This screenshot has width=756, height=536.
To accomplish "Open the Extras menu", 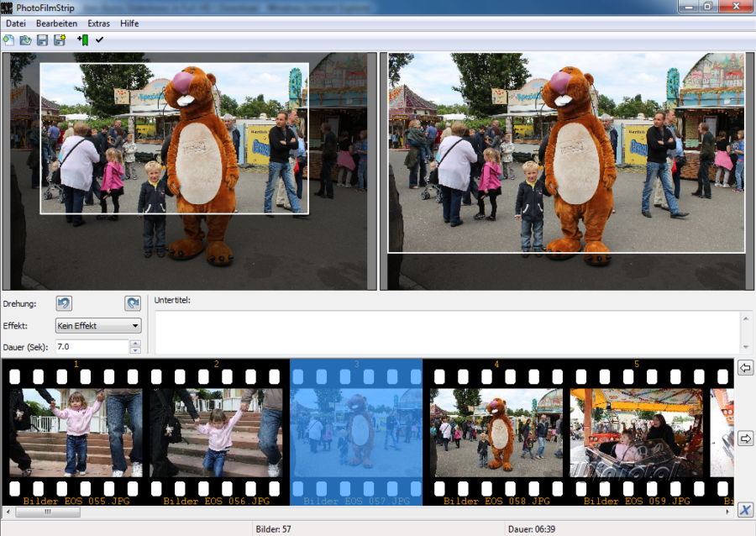I will pos(98,24).
